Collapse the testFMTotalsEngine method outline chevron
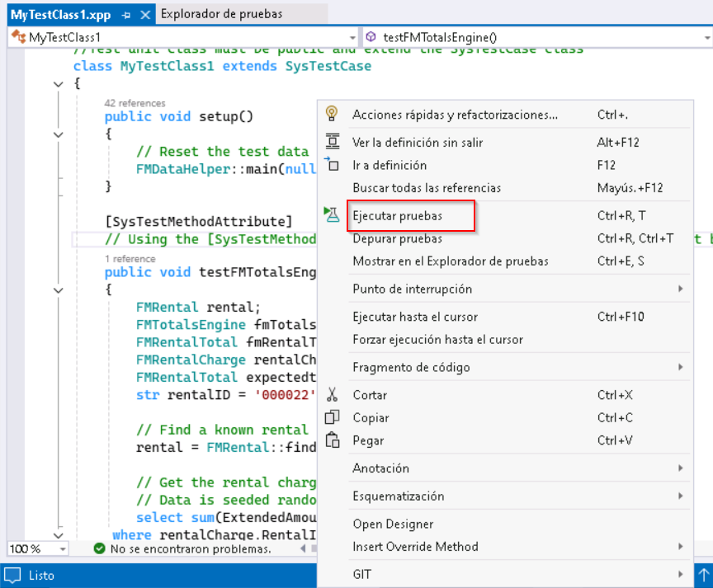Image resolution: width=713 pixels, height=588 pixels. tap(59, 290)
